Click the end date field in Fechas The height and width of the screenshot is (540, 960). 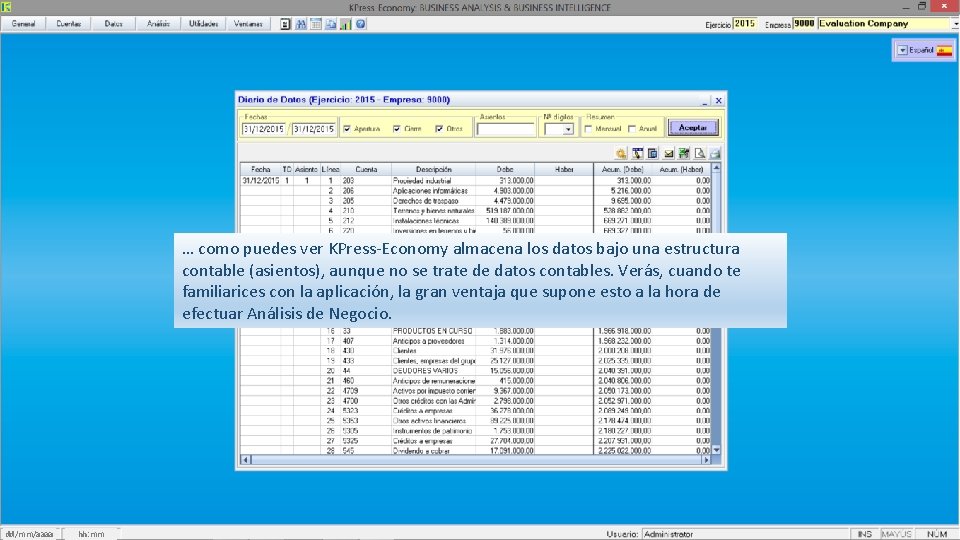coord(313,129)
